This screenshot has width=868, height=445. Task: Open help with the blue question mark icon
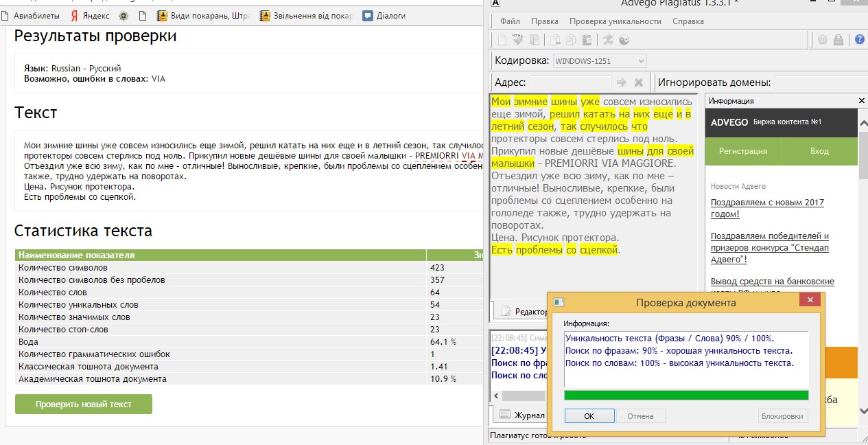[x=859, y=40]
